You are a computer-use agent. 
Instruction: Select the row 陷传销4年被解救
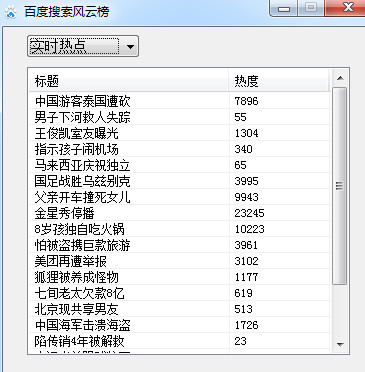coord(180,341)
